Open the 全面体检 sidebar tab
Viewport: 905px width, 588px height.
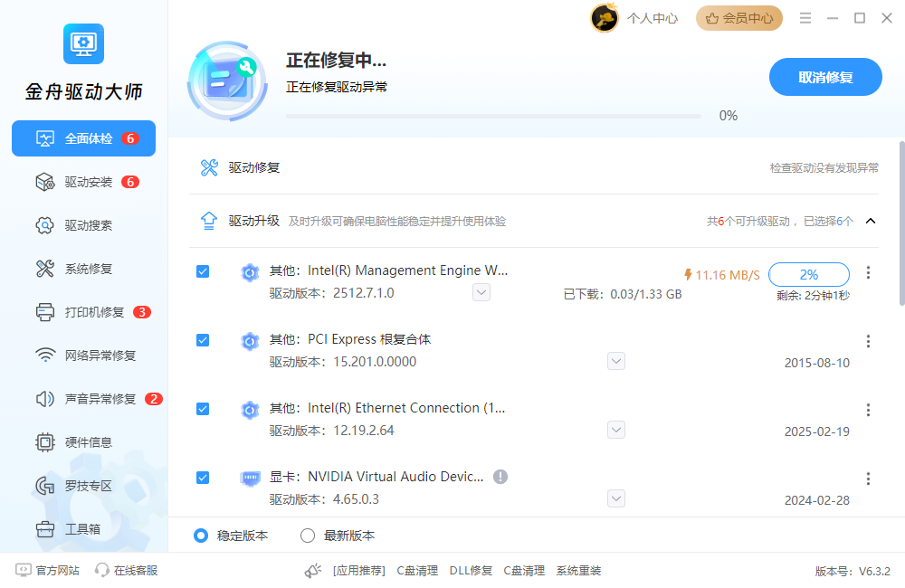click(83, 138)
